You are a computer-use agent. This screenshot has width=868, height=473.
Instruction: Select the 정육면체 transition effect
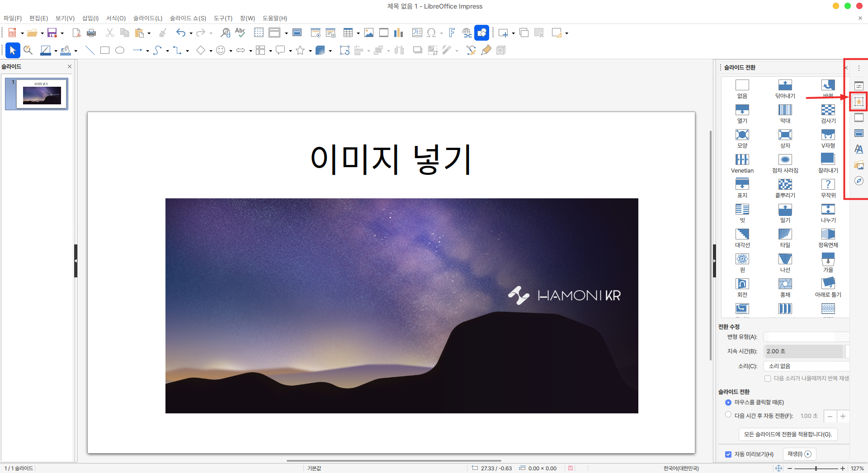point(828,238)
